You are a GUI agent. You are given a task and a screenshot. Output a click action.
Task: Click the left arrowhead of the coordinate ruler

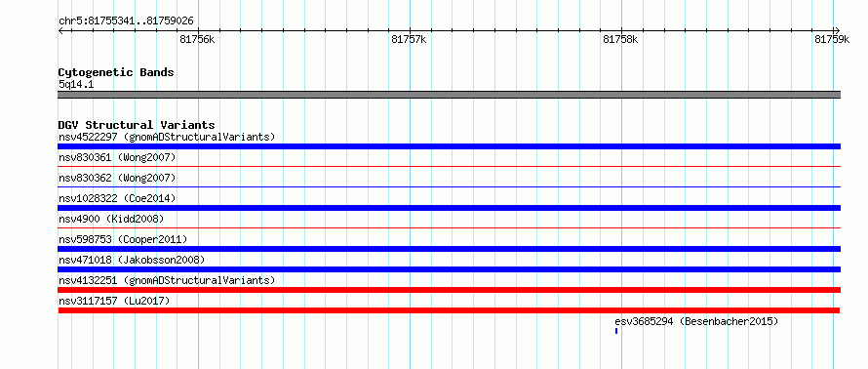[60, 30]
